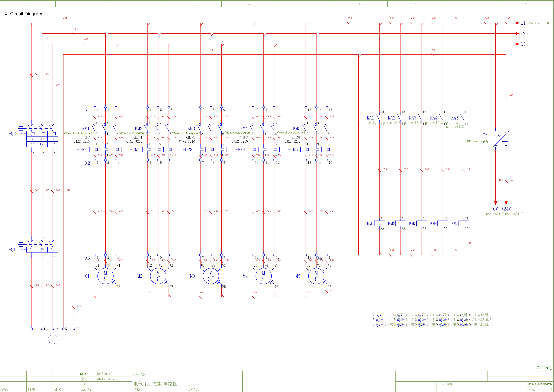Click the 'ADMINISTRATOR' field

click(108, 379)
